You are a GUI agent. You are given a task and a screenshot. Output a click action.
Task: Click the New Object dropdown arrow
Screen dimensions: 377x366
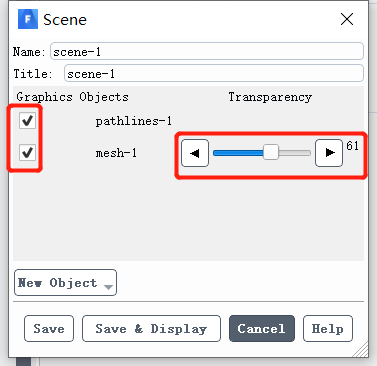tap(108, 287)
